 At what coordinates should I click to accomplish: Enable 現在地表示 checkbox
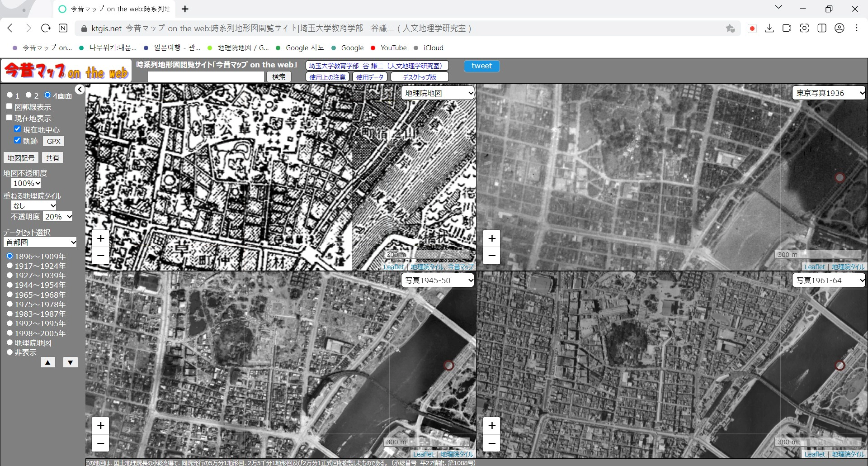click(9, 118)
